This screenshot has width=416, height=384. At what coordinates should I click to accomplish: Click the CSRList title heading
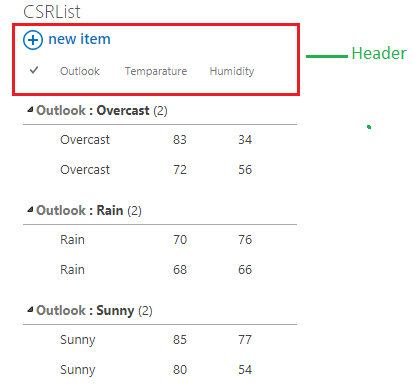click(x=52, y=12)
